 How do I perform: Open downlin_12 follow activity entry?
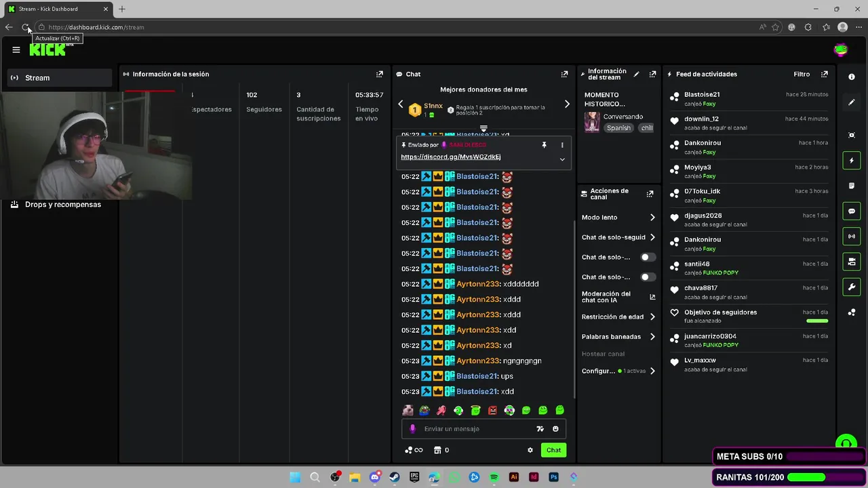[749, 123]
